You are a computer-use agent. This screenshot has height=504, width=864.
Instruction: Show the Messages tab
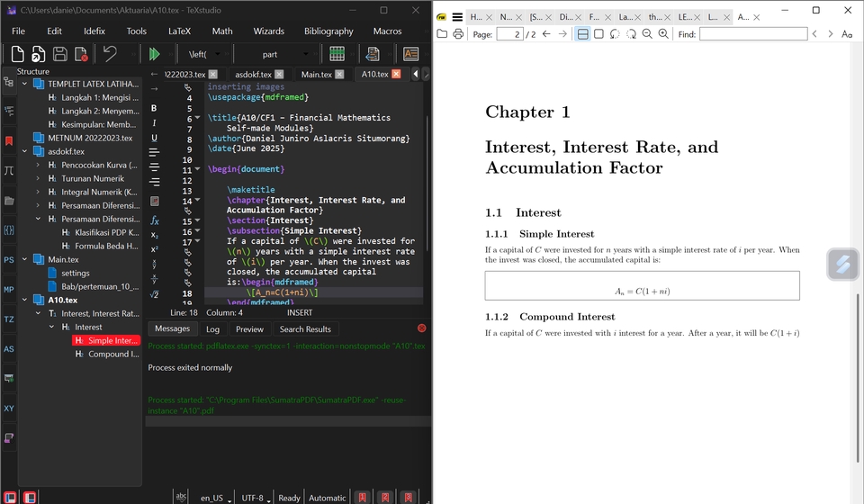(172, 328)
